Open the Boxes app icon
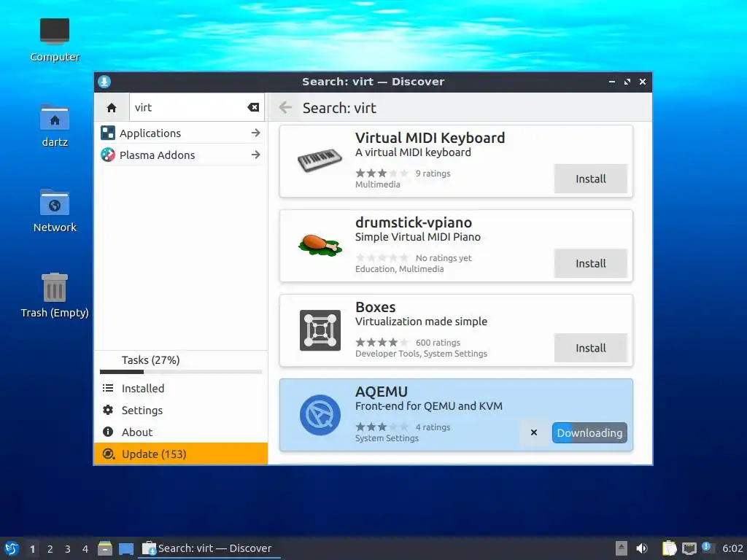 pos(320,330)
